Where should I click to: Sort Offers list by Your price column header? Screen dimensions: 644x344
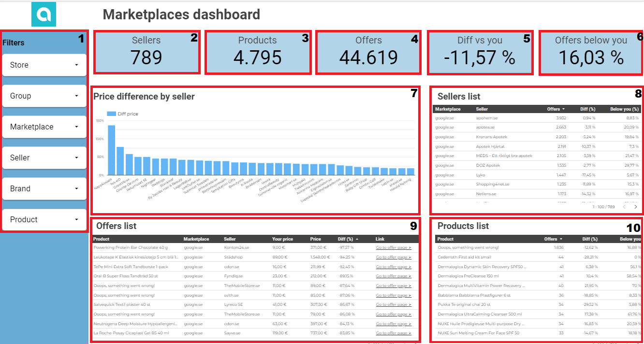point(282,239)
